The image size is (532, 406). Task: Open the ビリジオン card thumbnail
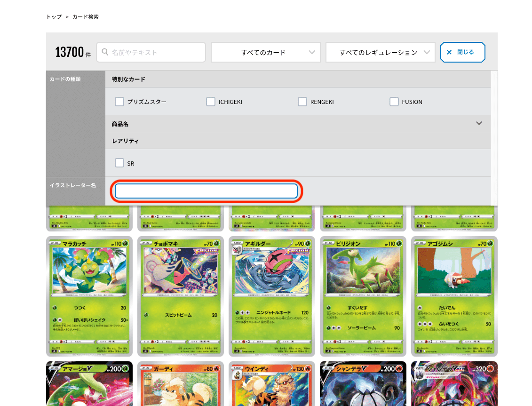click(363, 296)
